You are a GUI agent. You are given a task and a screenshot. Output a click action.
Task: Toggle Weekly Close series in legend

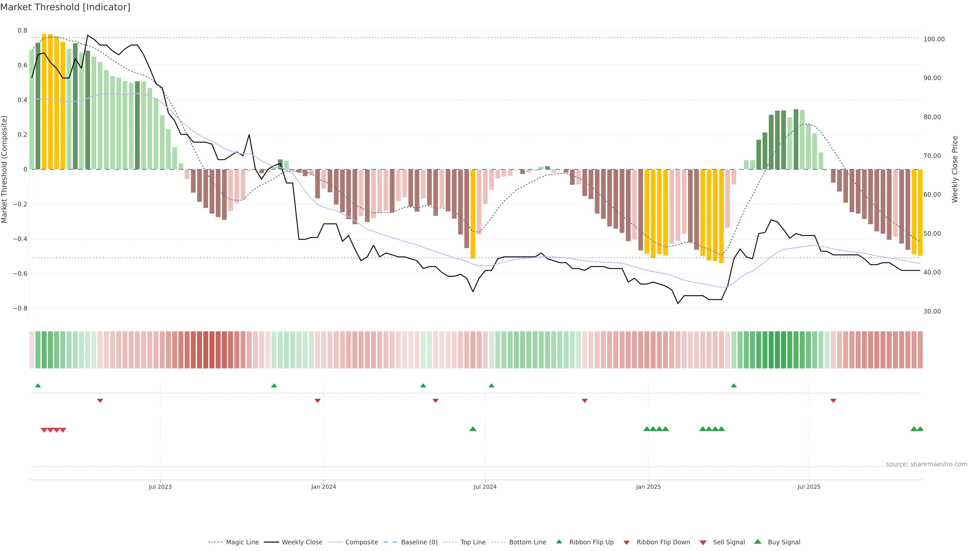click(302, 542)
